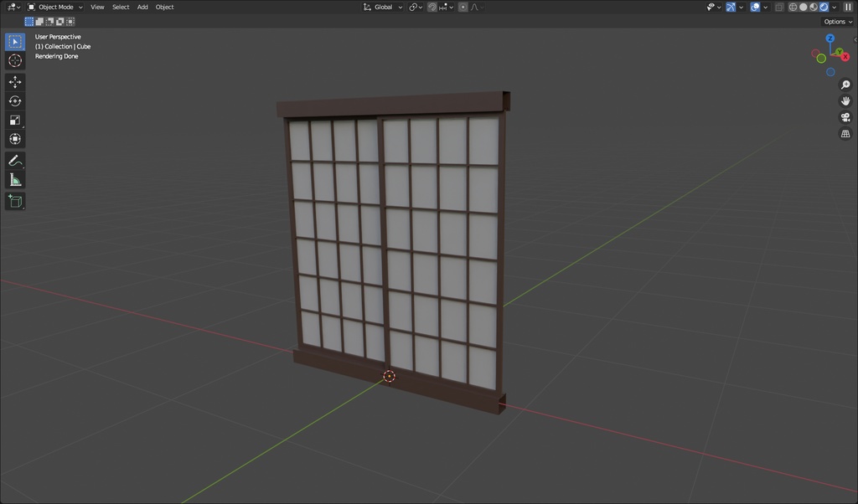The height and width of the screenshot is (504, 858).
Task: Switch to Material Preview shading
Action: pos(814,7)
